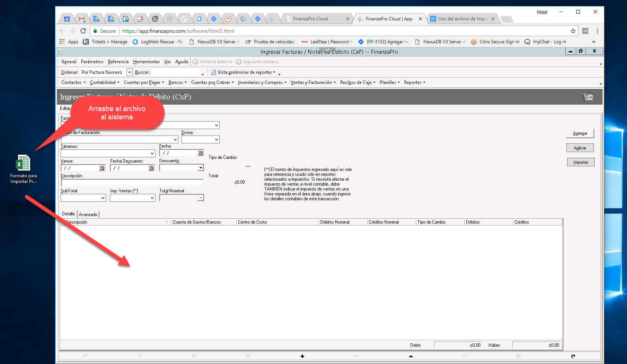Expand the Planillas menu
The image size is (627, 364).
pyautogui.click(x=390, y=82)
